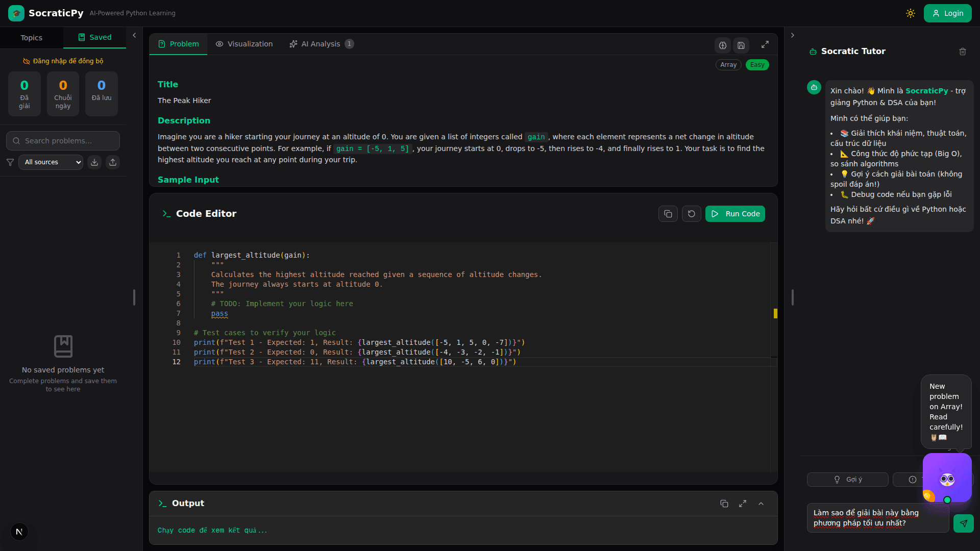Collapse the Socratic Tutor panel
The image size is (980, 551).
pyautogui.click(x=792, y=35)
